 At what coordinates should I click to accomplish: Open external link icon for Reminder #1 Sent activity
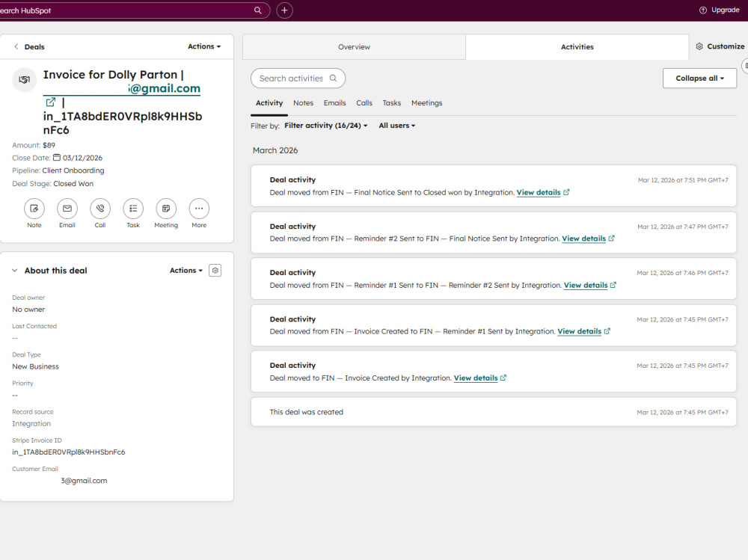click(607, 331)
